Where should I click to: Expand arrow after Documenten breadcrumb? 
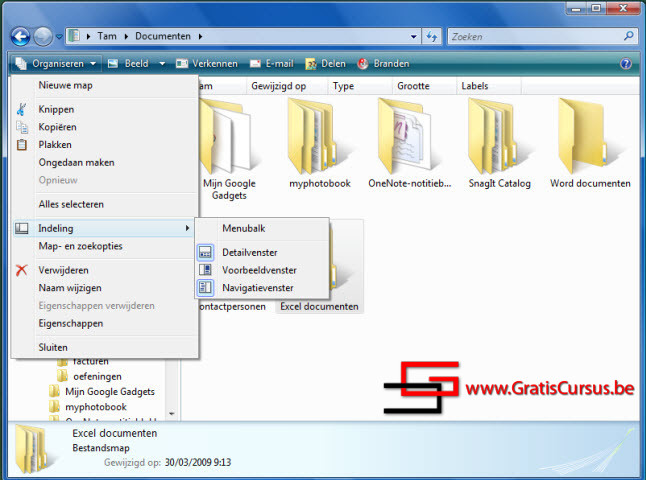pos(200,36)
